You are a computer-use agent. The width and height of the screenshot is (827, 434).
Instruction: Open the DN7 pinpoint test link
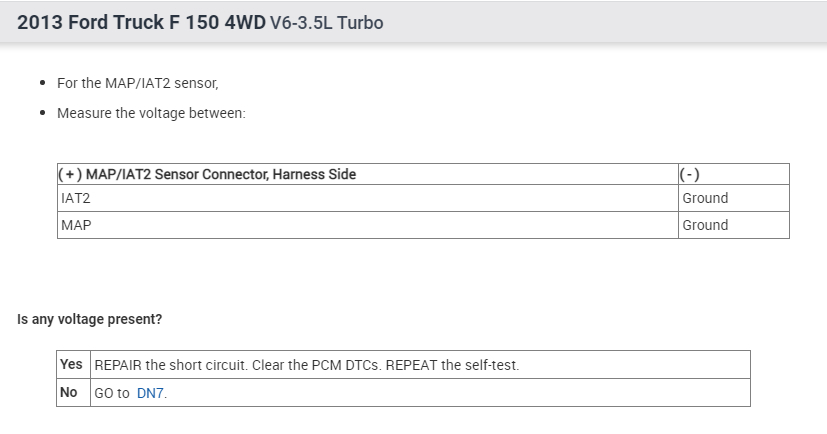pos(150,393)
